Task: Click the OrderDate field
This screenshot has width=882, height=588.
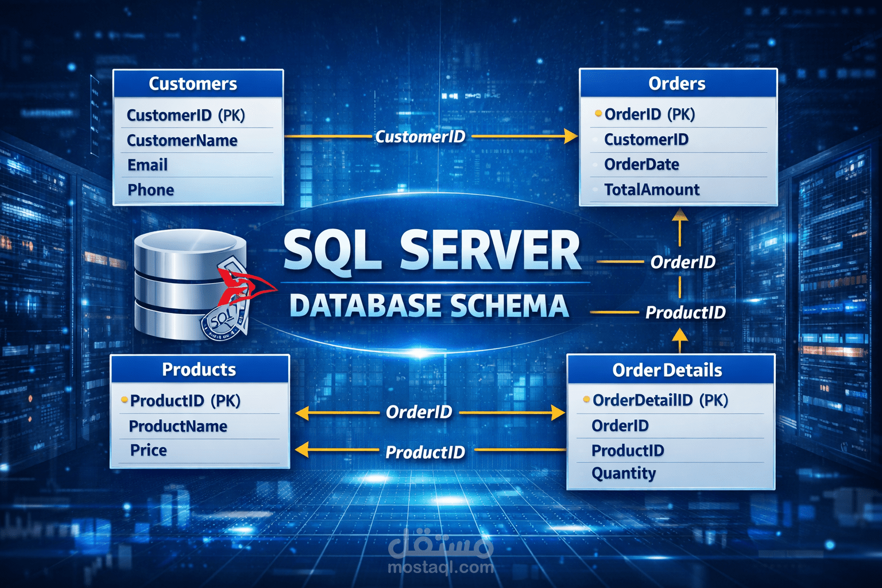Action: [678, 164]
